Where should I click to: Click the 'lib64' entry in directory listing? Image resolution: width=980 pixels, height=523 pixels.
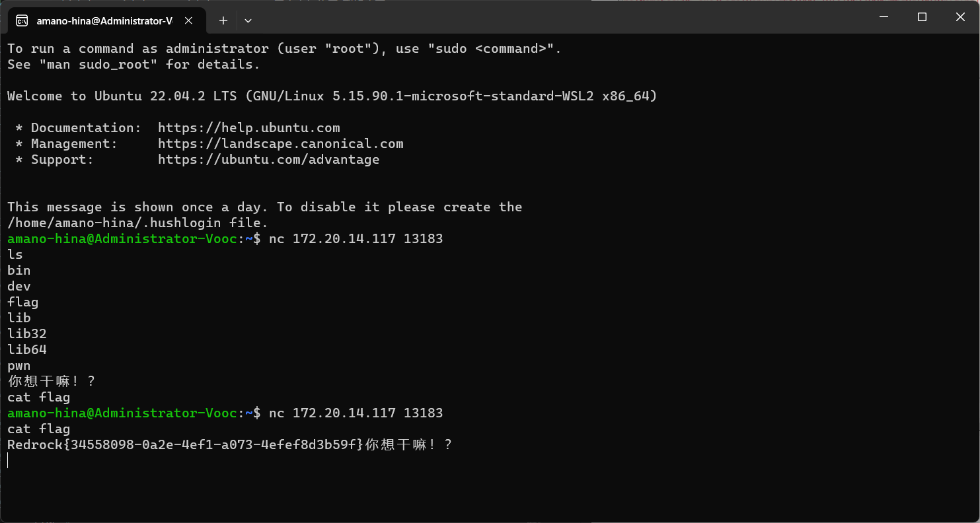pyautogui.click(x=27, y=349)
